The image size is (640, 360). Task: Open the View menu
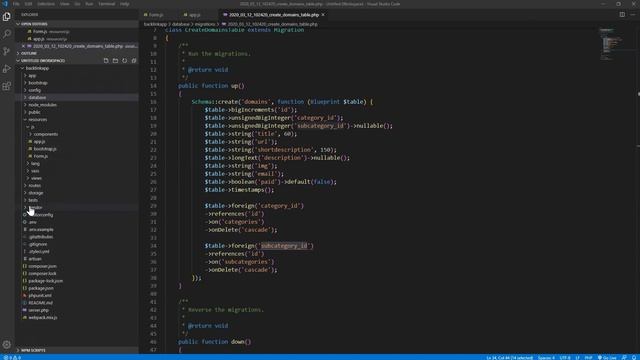(64, 4)
